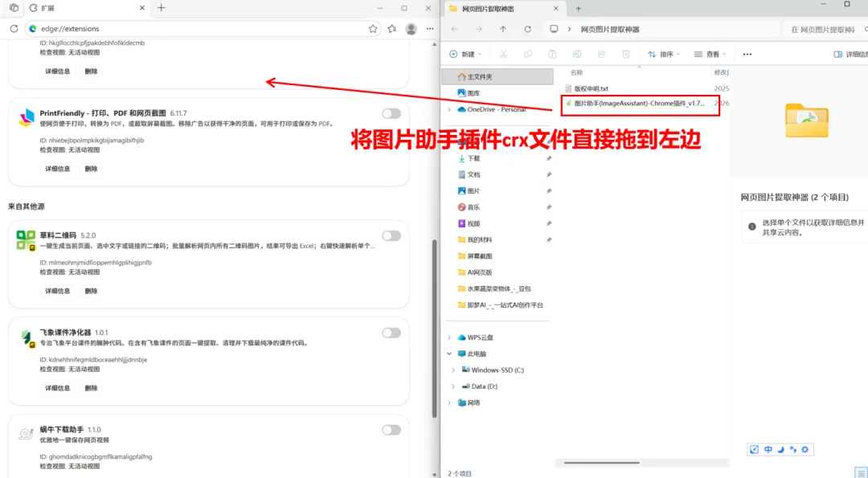
Task: Click the Edge profile avatar icon
Action: [411, 29]
